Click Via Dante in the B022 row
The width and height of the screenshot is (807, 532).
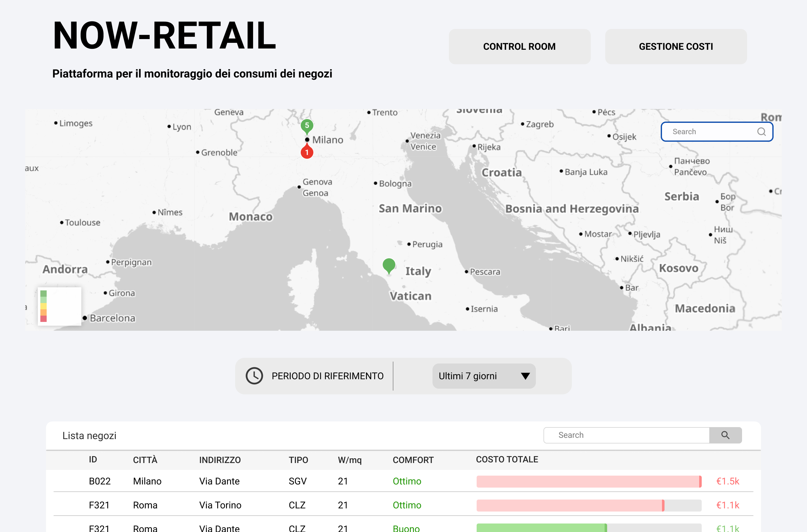[x=219, y=481]
